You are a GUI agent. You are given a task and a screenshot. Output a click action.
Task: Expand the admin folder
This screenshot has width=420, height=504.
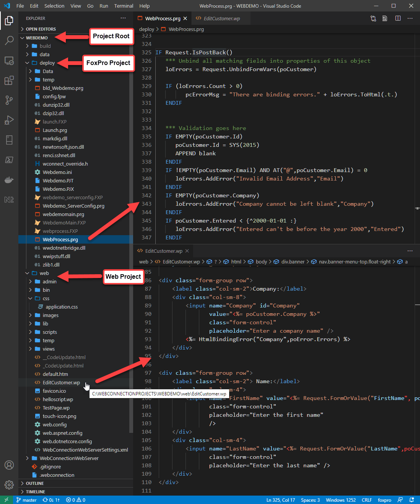[76, 281]
